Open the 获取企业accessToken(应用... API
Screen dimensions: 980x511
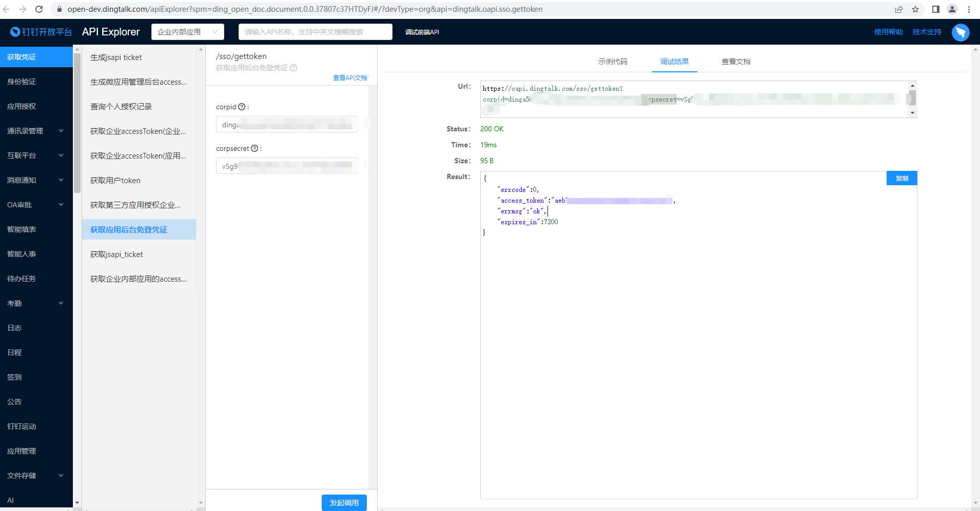[139, 156]
